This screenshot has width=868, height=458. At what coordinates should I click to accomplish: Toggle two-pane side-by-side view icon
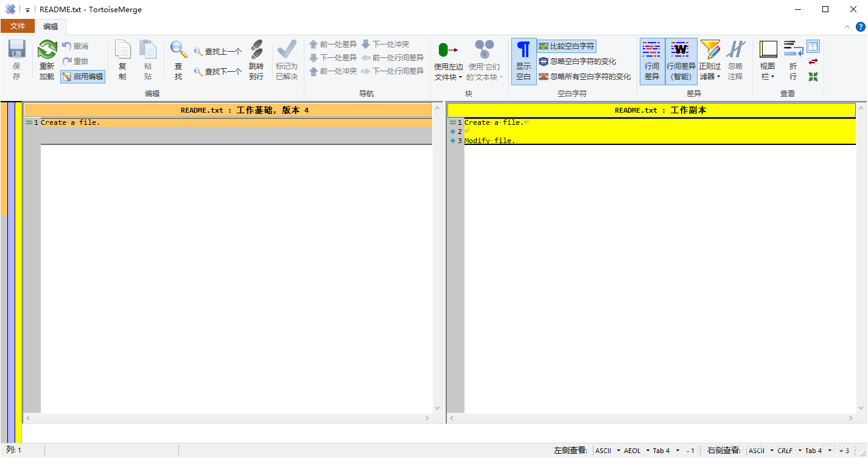(813, 46)
